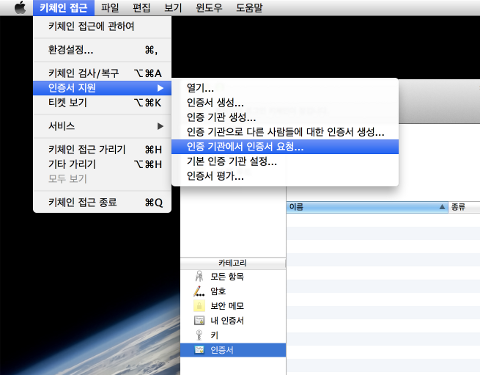This screenshot has width=480, height=375.
Task: Select 열기... in submenu
Action: point(285,88)
